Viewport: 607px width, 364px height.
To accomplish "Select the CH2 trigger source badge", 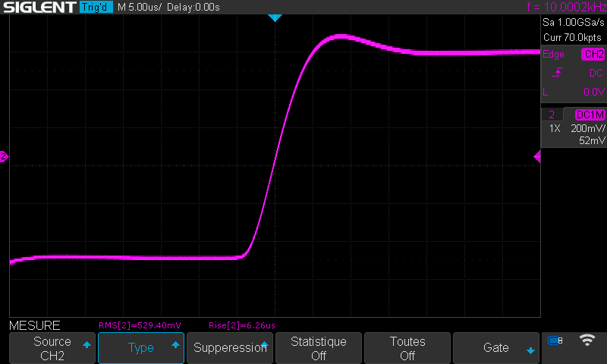I will click(593, 54).
